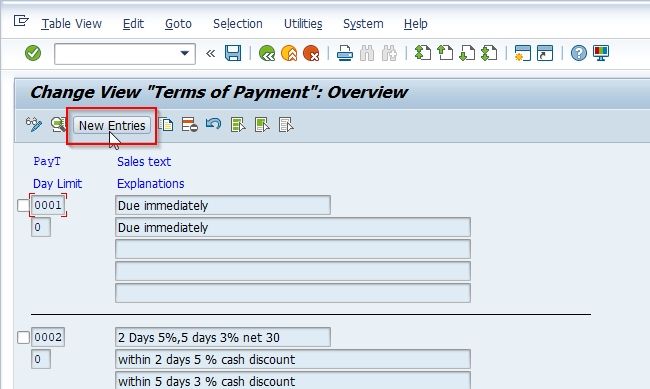The width and height of the screenshot is (650, 389).
Task: Click the Select All icon
Action: click(238, 124)
